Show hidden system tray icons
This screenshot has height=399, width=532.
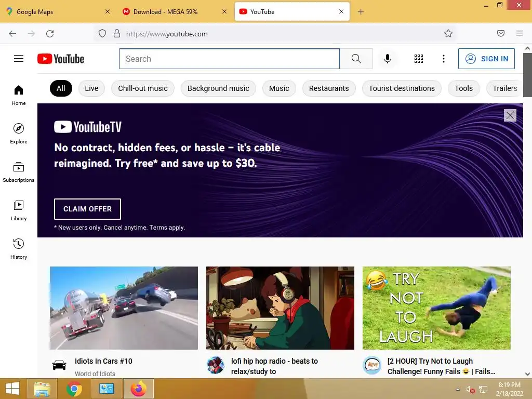(x=458, y=389)
